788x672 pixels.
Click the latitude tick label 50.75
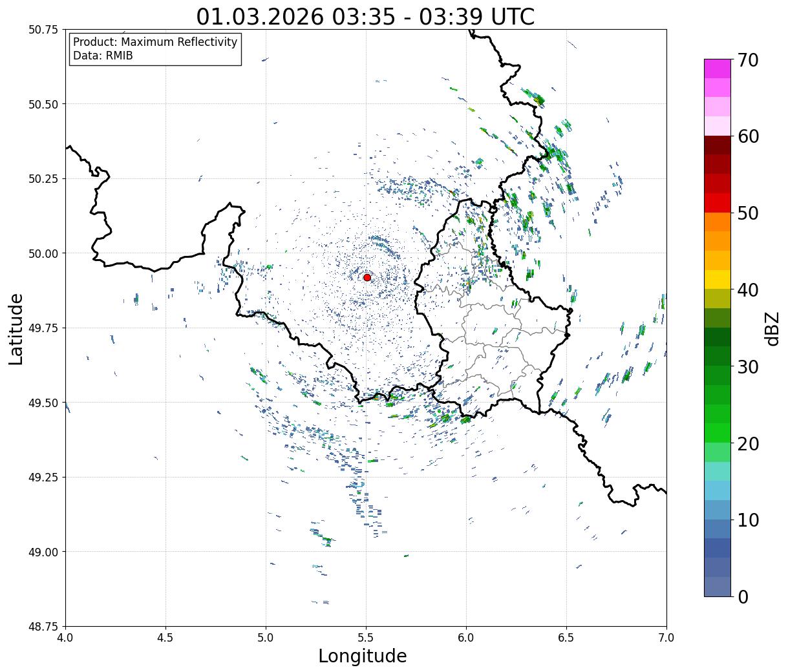[43, 30]
